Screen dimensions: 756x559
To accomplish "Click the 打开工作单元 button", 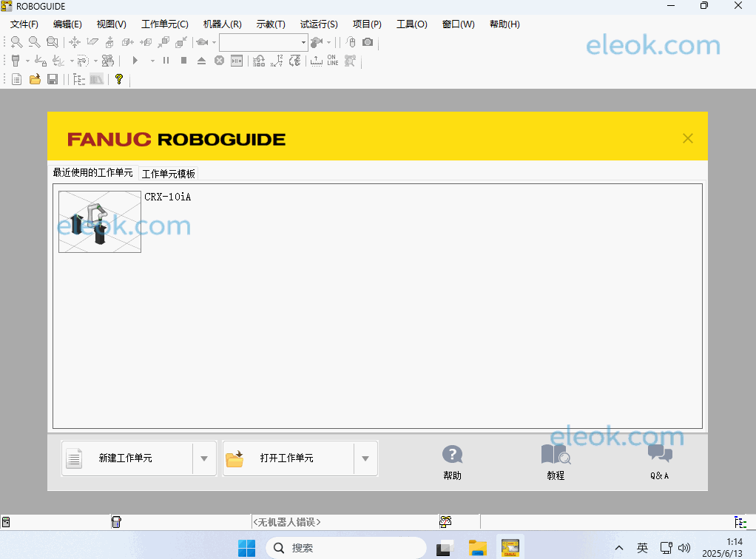I will (288, 458).
